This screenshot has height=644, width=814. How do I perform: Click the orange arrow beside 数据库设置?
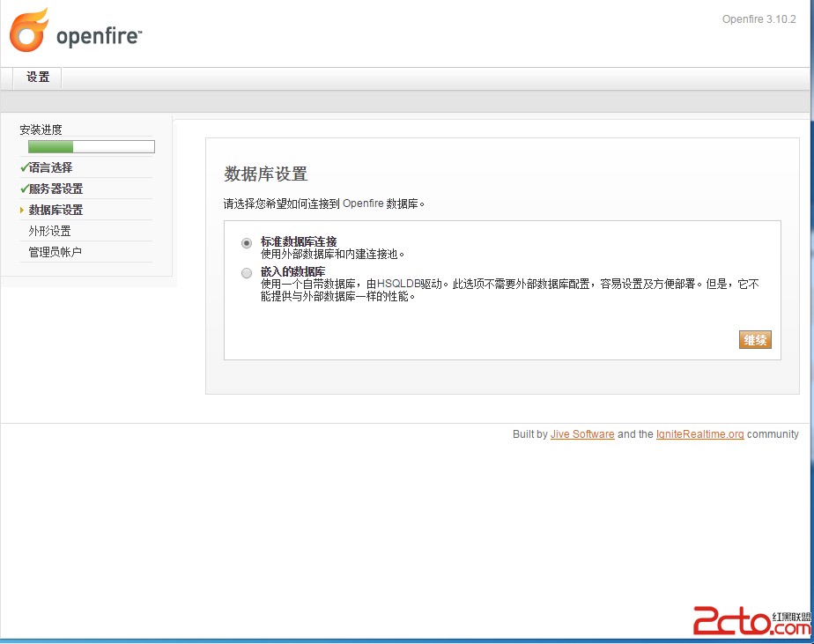tap(22, 210)
